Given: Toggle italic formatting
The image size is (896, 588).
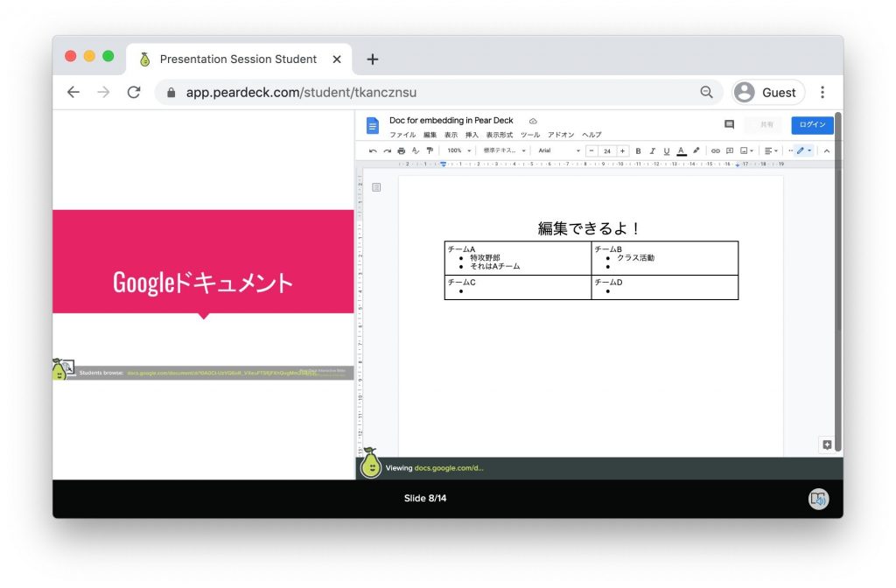Looking at the screenshot, I should (x=652, y=150).
